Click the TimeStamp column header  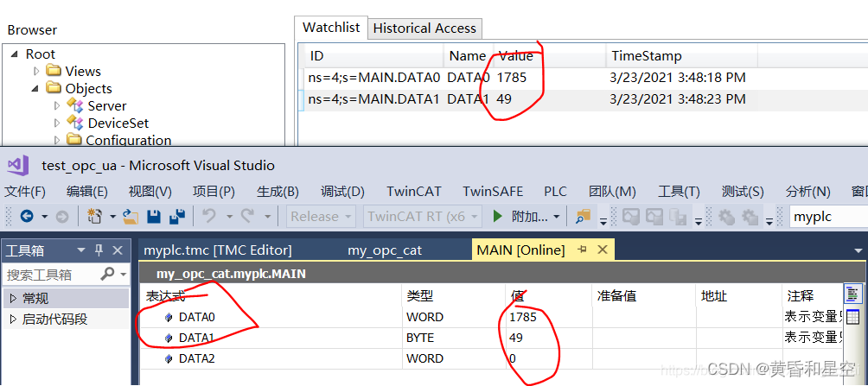click(x=681, y=56)
